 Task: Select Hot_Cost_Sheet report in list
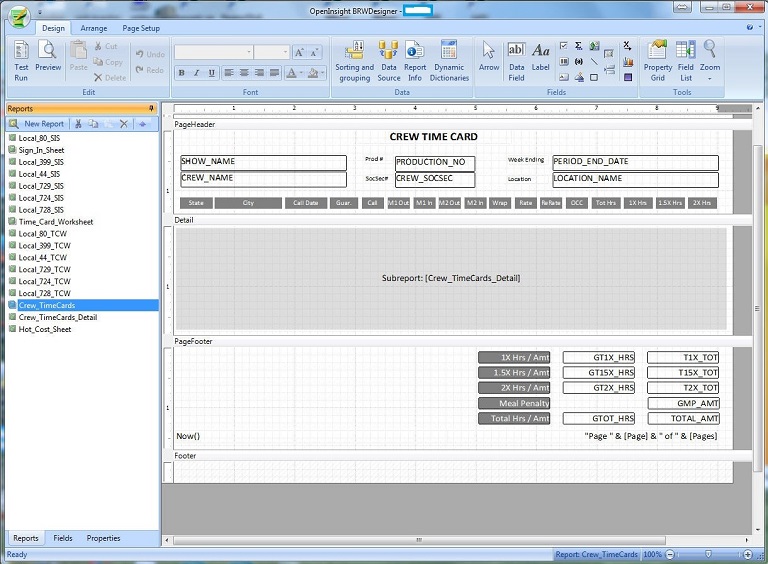tap(45, 329)
